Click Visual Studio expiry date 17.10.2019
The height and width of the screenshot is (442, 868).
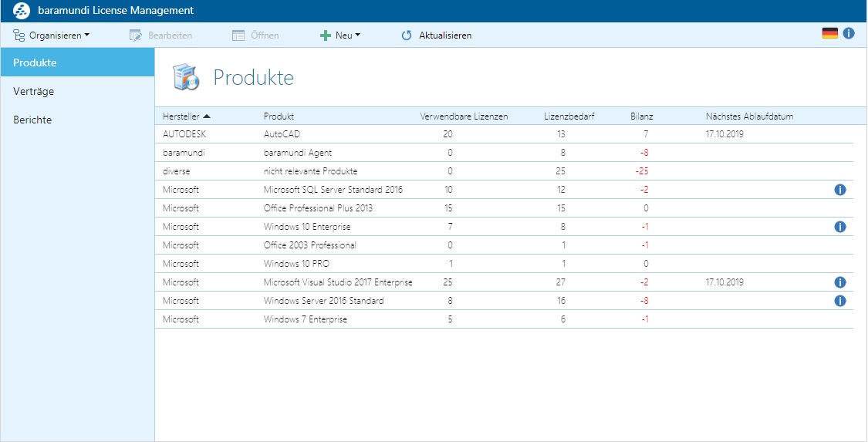[724, 282]
